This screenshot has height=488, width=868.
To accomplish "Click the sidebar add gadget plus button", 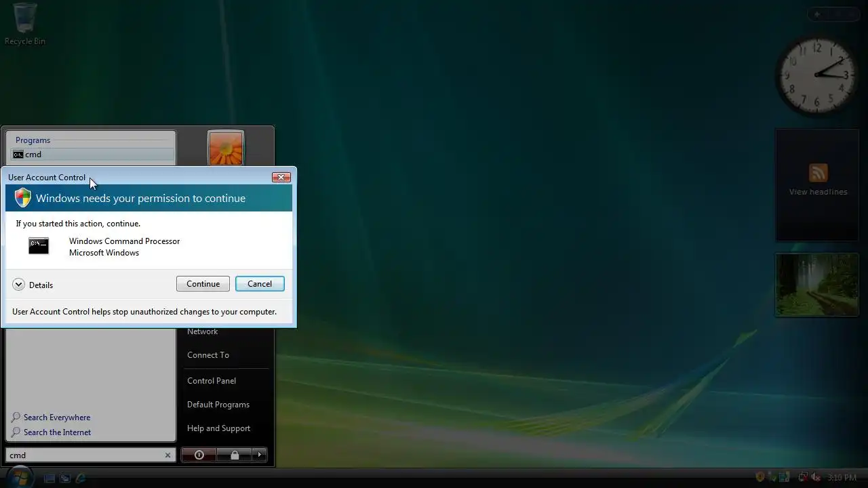I will [817, 14].
